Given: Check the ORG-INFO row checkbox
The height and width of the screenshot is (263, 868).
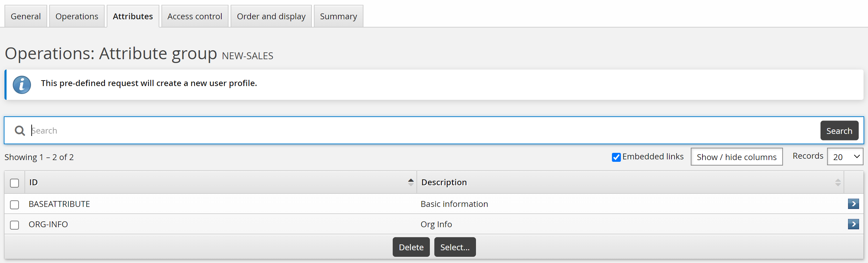Looking at the screenshot, I should click(14, 225).
